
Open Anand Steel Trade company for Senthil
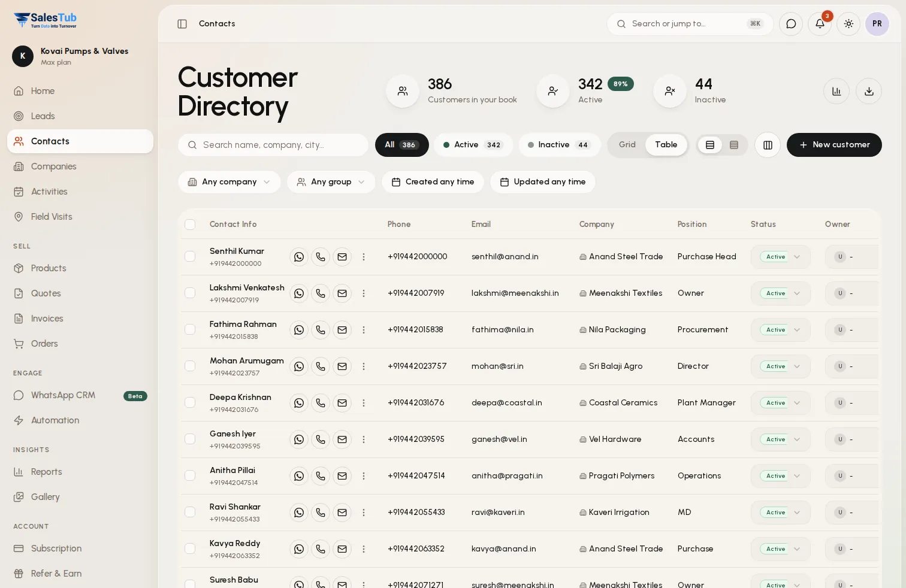coord(621,257)
